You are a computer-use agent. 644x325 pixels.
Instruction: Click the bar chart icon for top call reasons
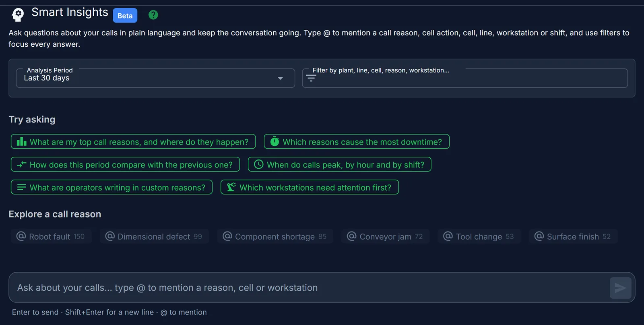[x=22, y=142]
